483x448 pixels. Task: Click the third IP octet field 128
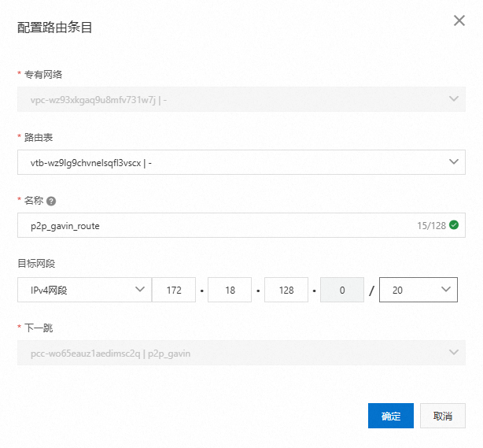[286, 290]
